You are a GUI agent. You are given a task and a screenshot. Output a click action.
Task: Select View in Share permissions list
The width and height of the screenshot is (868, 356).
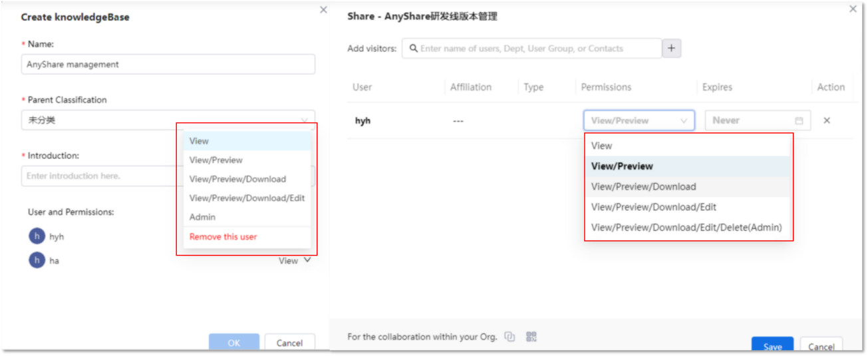[x=688, y=146]
